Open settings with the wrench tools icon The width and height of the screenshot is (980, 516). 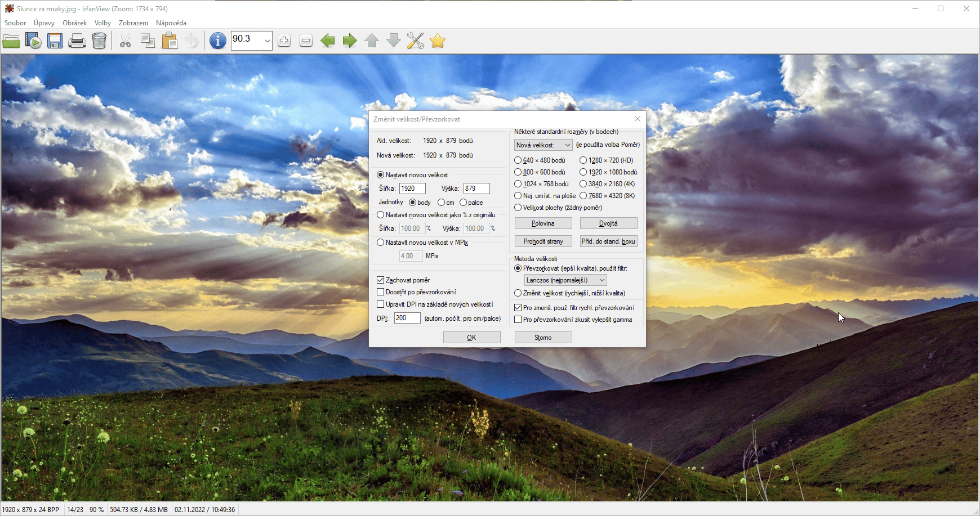pyautogui.click(x=415, y=41)
